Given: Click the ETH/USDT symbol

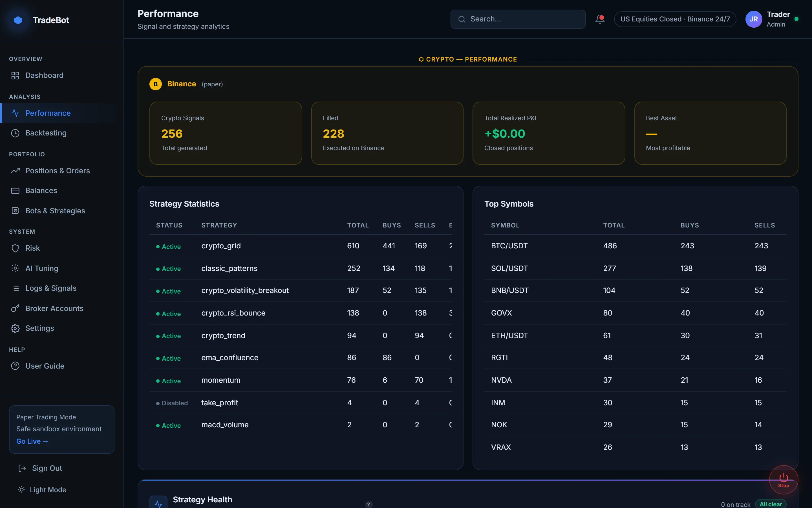Looking at the screenshot, I should pyautogui.click(x=509, y=335).
